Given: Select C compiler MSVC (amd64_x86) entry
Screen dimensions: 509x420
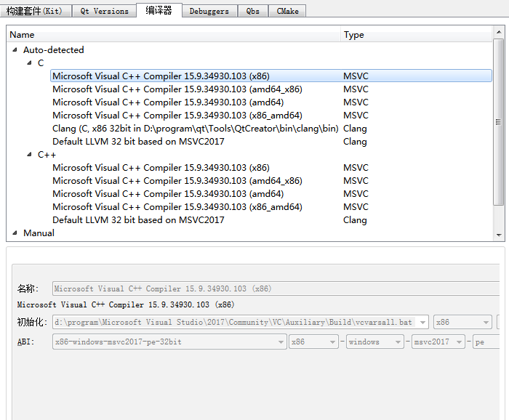Looking at the screenshot, I should [177, 89].
